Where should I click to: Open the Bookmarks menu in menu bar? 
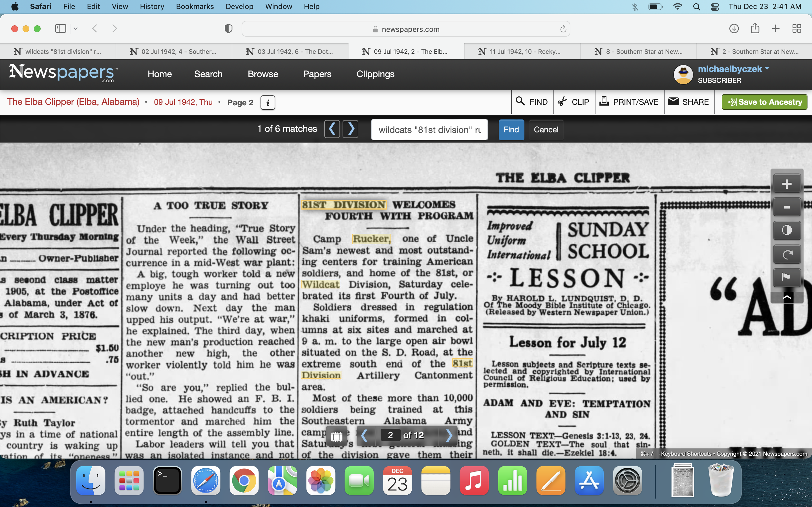(195, 6)
